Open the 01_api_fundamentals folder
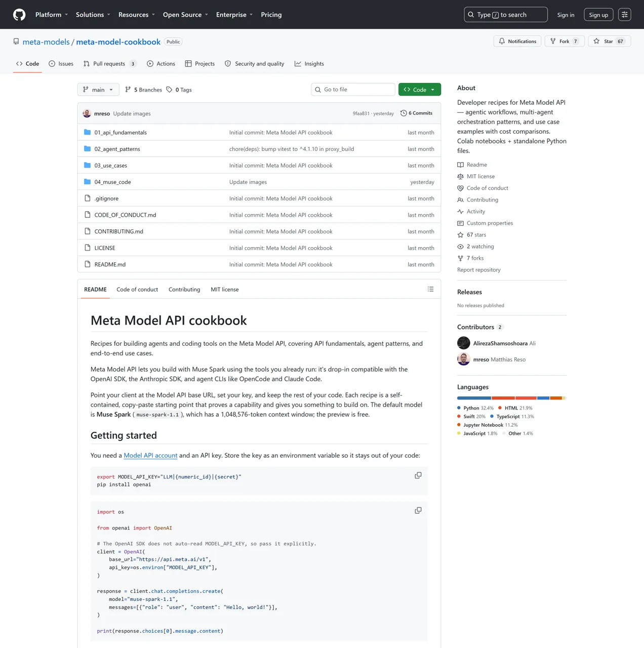The height and width of the screenshot is (648, 644). (120, 133)
